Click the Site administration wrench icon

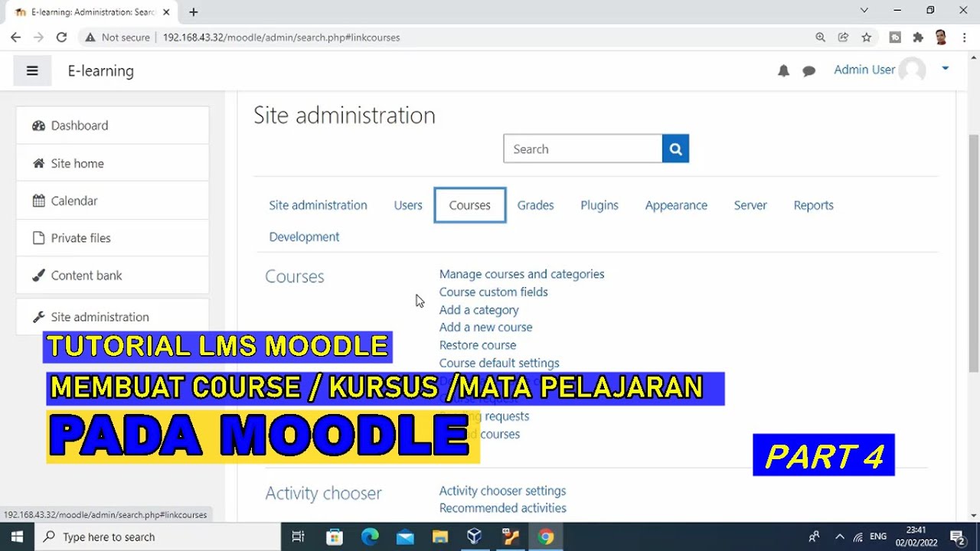click(x=38, y=317)
